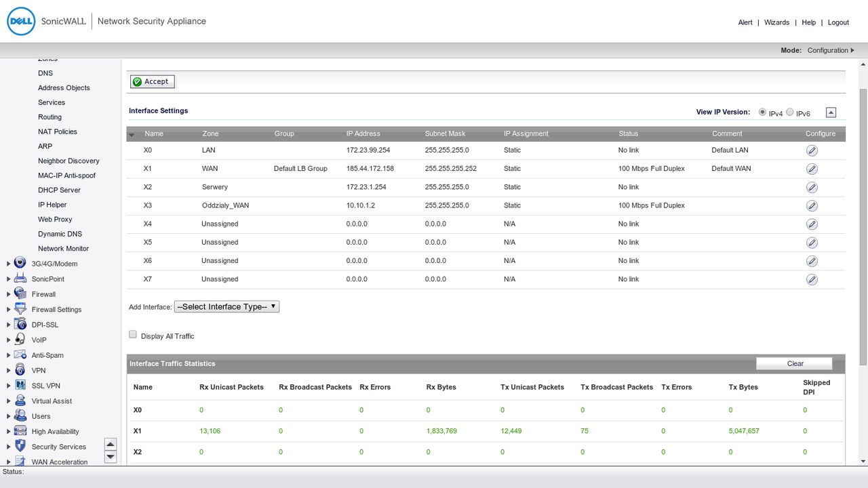Select the IPv4 radio button
The width and height of the screenshot is (868, 488).
(x=762, y=112)
